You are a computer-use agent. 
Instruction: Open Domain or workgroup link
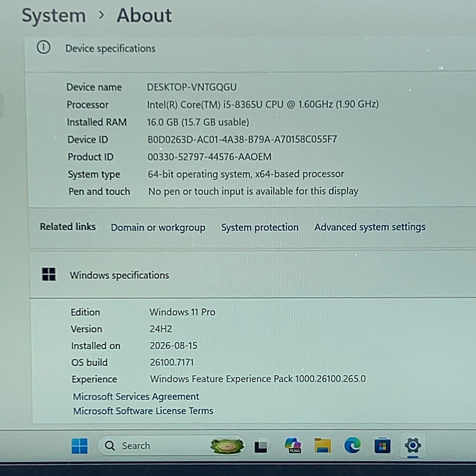158,228
